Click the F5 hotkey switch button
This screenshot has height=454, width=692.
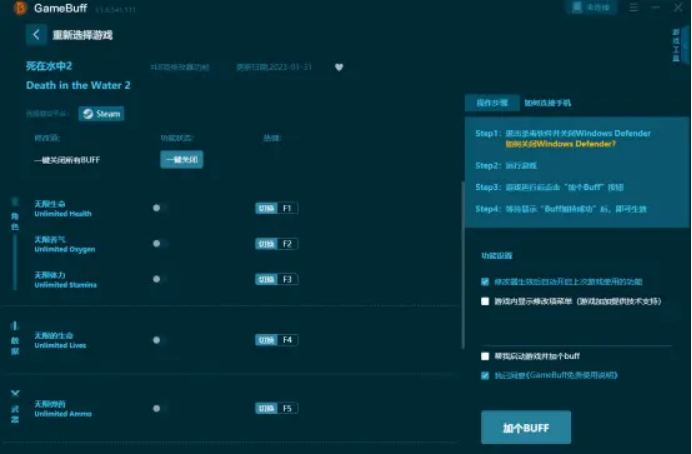click(276, 408)
